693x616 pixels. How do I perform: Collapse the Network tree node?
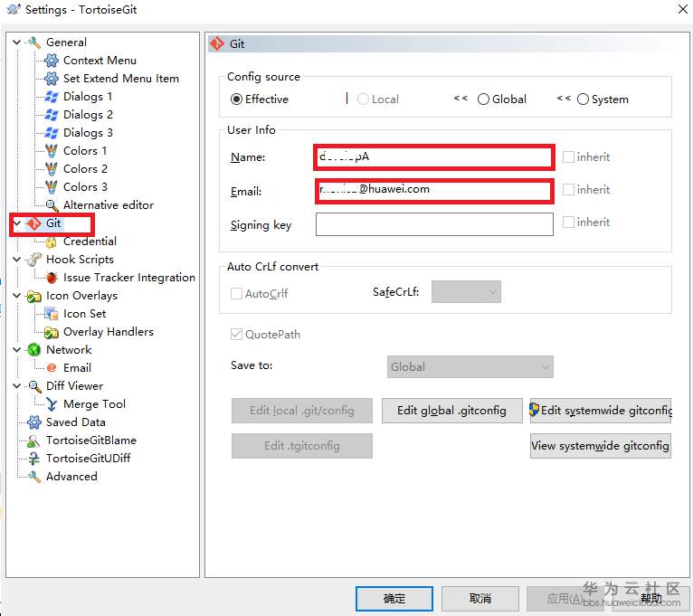pos(17,350)
